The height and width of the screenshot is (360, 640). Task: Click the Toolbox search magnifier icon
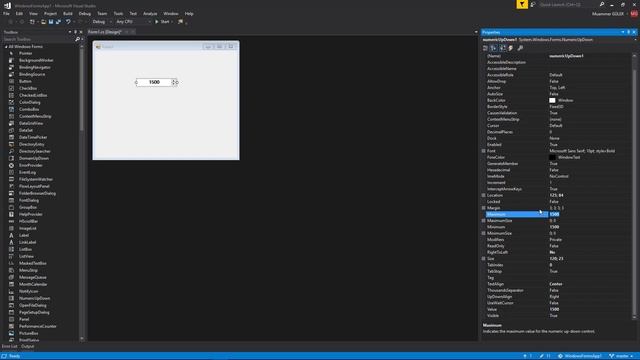77,39
